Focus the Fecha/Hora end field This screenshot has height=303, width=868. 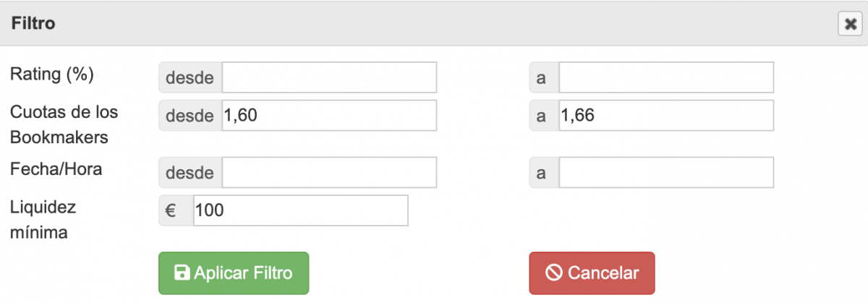(x=666, y=173)
